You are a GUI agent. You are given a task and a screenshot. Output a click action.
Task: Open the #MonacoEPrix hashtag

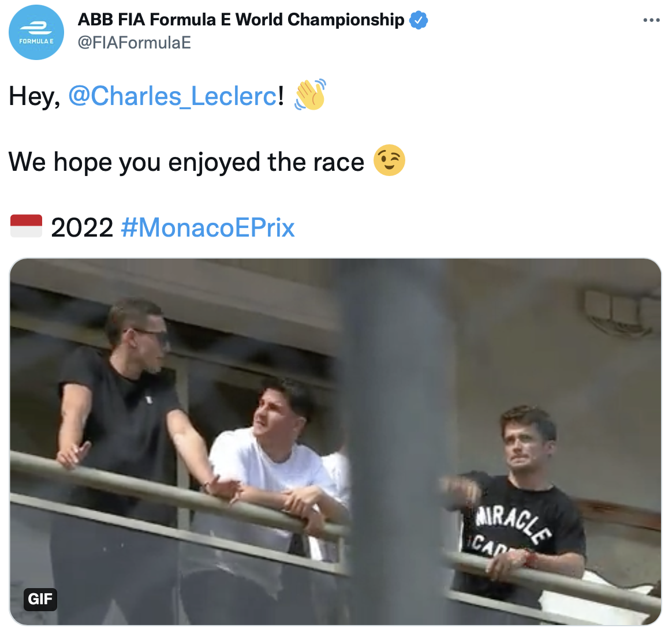click(x=208, y=227)
